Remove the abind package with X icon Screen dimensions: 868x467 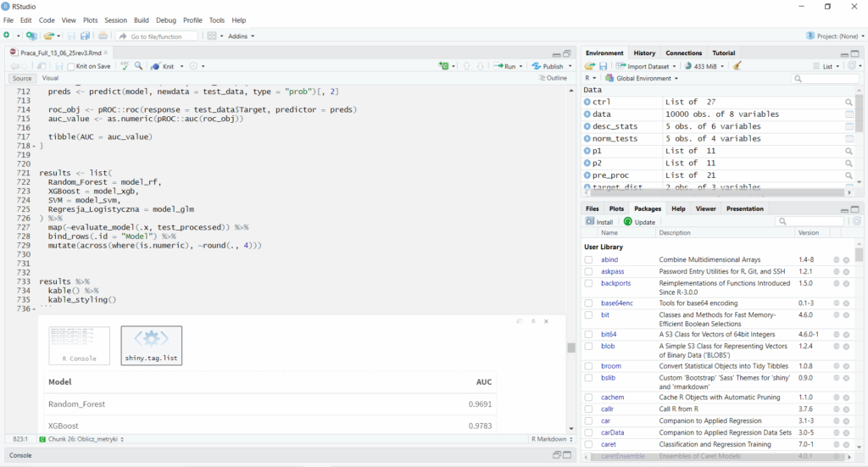847,259
